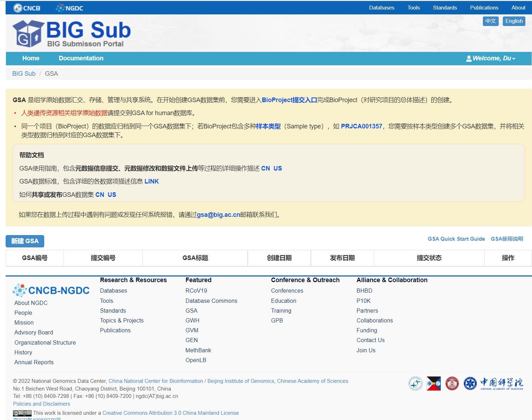Viewport: 532px width, 420px height.
Task: Open US version of 共享或发布 guide
Action: click(112, 195)
